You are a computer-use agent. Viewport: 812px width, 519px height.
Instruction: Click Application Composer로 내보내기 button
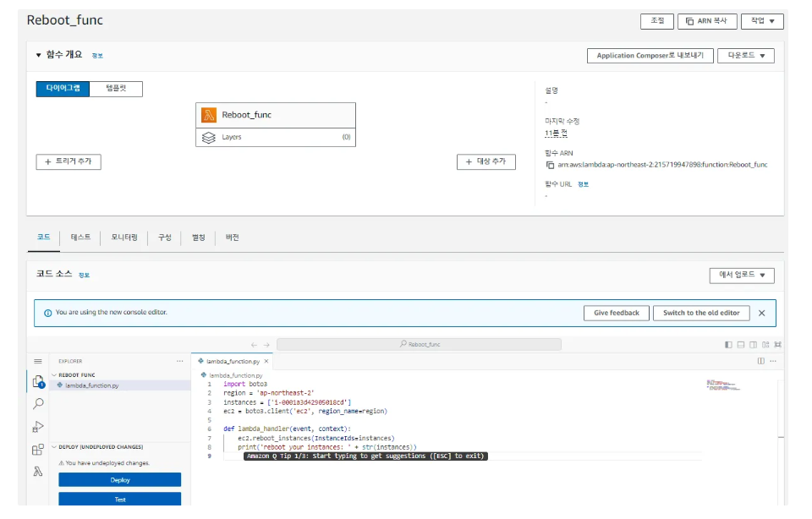click(650, 56)
